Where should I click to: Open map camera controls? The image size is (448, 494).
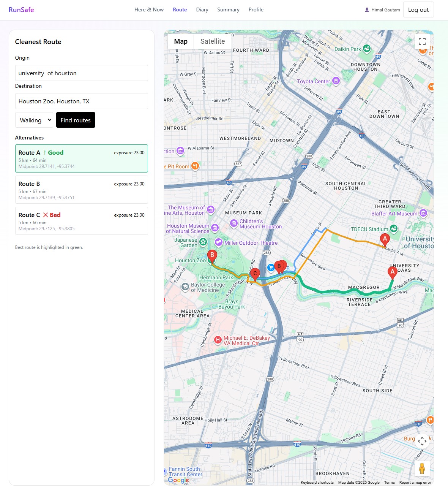[422, 441]
